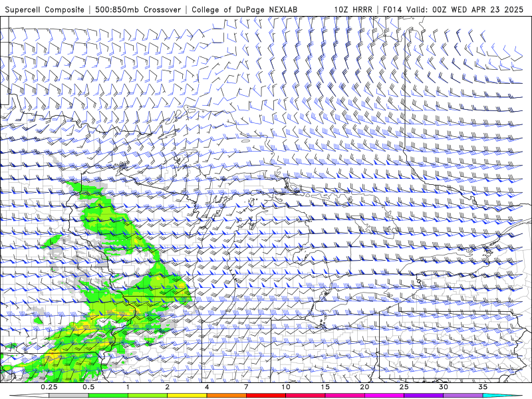The image size is (532, 399).
Task: Select the green 0.5–1 legend swatch
Action: (x=108, y=396)
